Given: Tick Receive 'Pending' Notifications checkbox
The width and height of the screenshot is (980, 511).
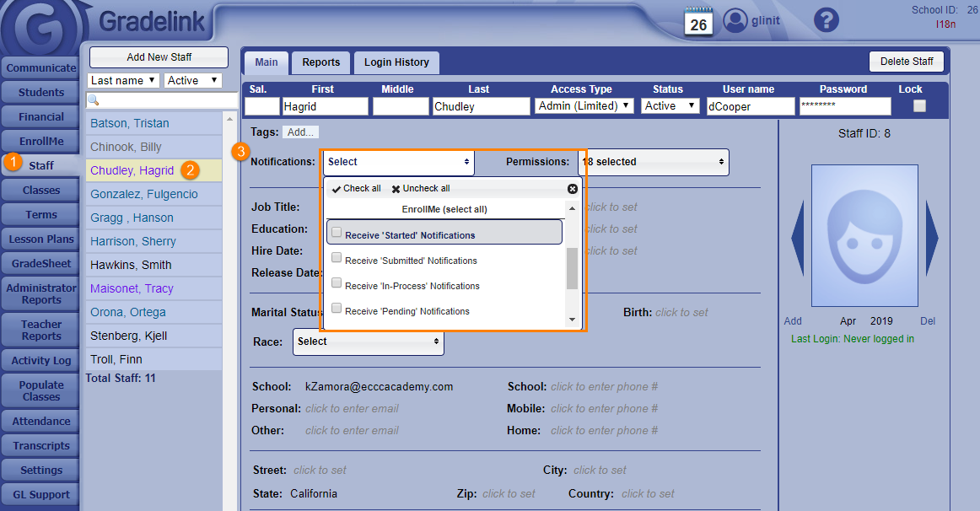Looking at the screenshot, I should 337,309.
